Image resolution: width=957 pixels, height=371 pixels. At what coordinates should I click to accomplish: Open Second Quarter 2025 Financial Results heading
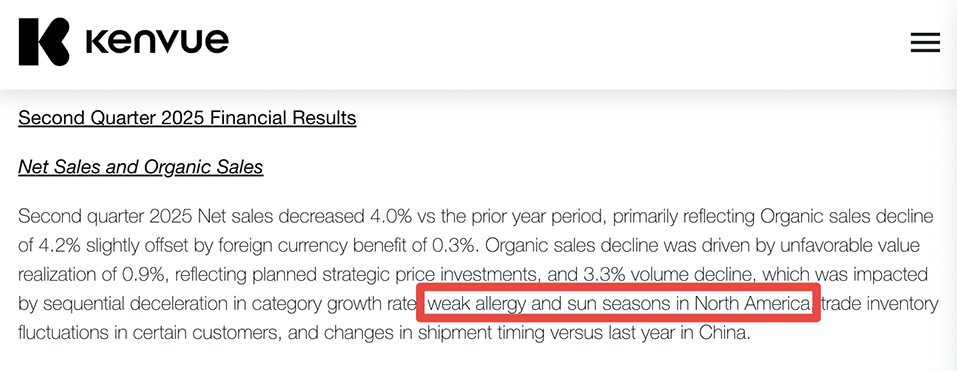[187, 117]
